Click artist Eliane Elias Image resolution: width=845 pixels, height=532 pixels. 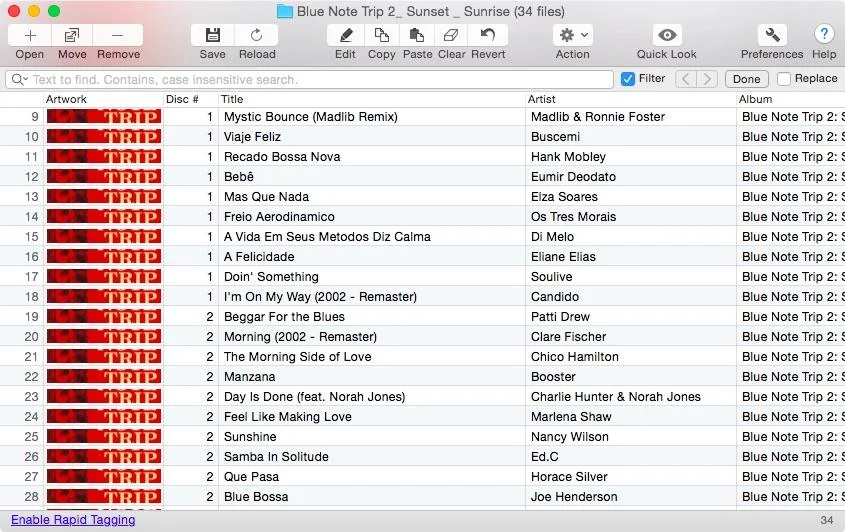point(563,257)
